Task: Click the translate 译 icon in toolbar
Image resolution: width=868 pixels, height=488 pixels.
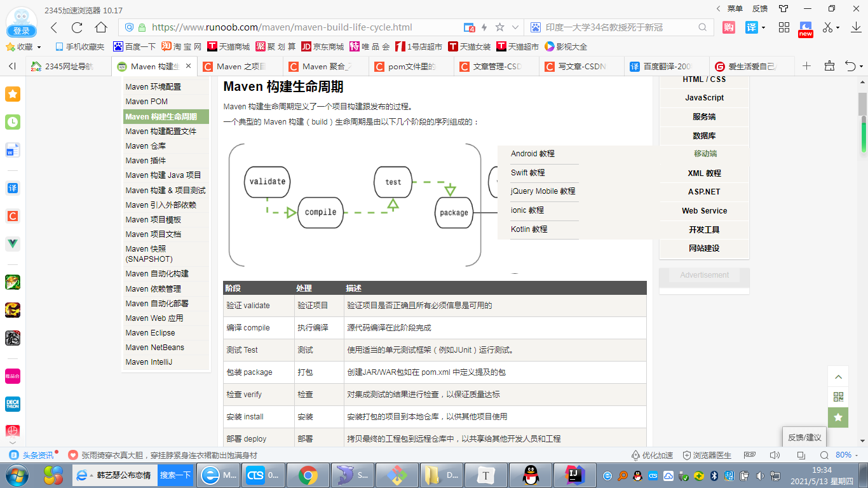Action: click(752, 27)
